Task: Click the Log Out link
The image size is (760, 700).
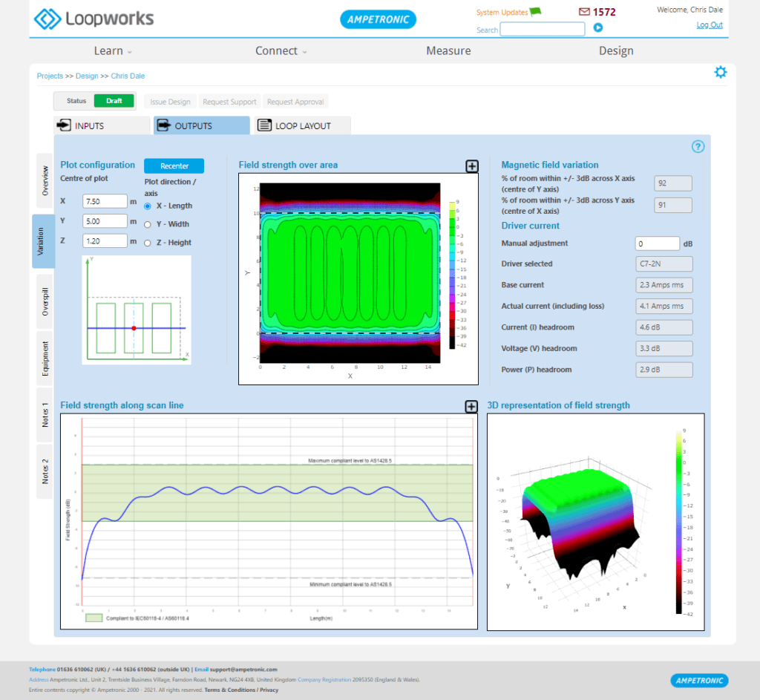Action: pyautogui.click(x=710, y=24)
